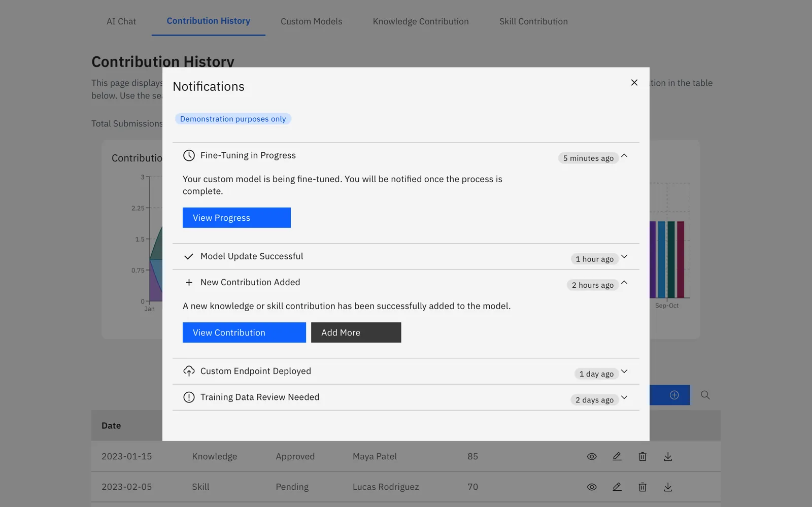Go to the Skill Contribution tab
Viewport: 812px width, 507px height.
533,21
